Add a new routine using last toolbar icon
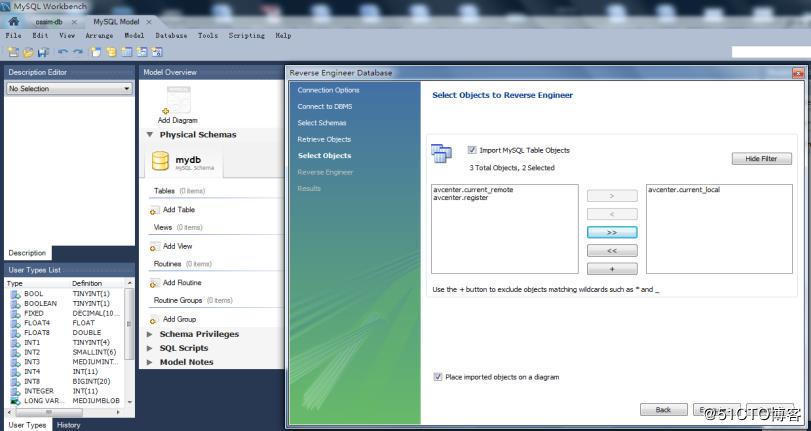The height and width of the screenshot is (431, 811). coord(157,52)
